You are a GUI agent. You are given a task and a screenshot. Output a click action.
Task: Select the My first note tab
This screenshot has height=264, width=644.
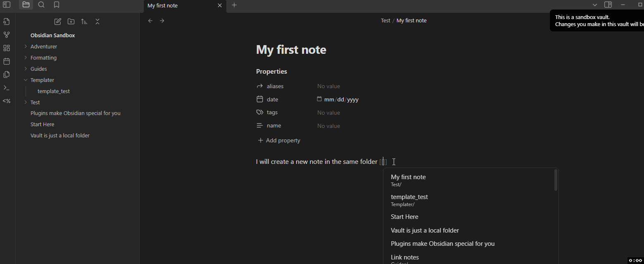pyautogui.click(x=185, y=6)
